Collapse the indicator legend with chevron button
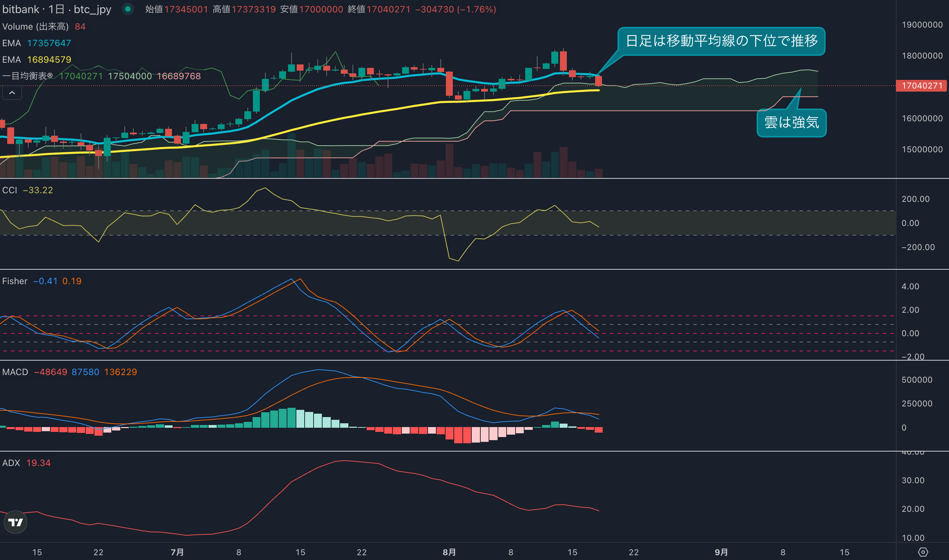The image size is (949, 560). [12, 93]
